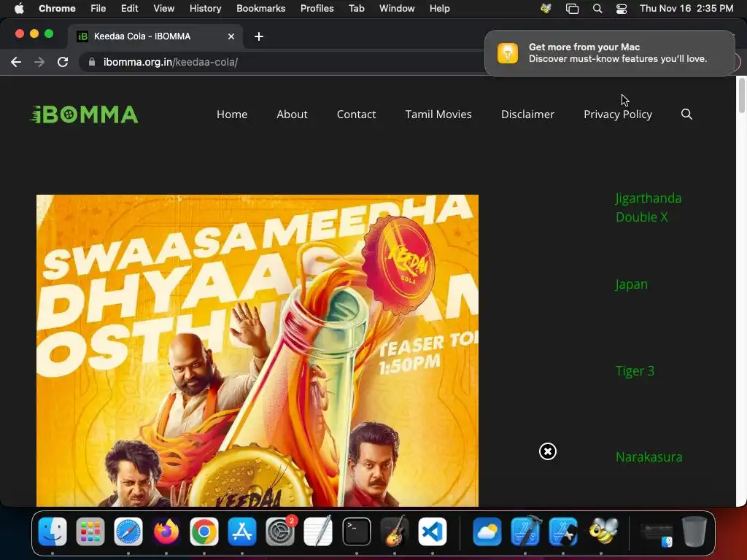747x560 pixels.
Task: Open the Apple menu
Action: click(19, 9)
